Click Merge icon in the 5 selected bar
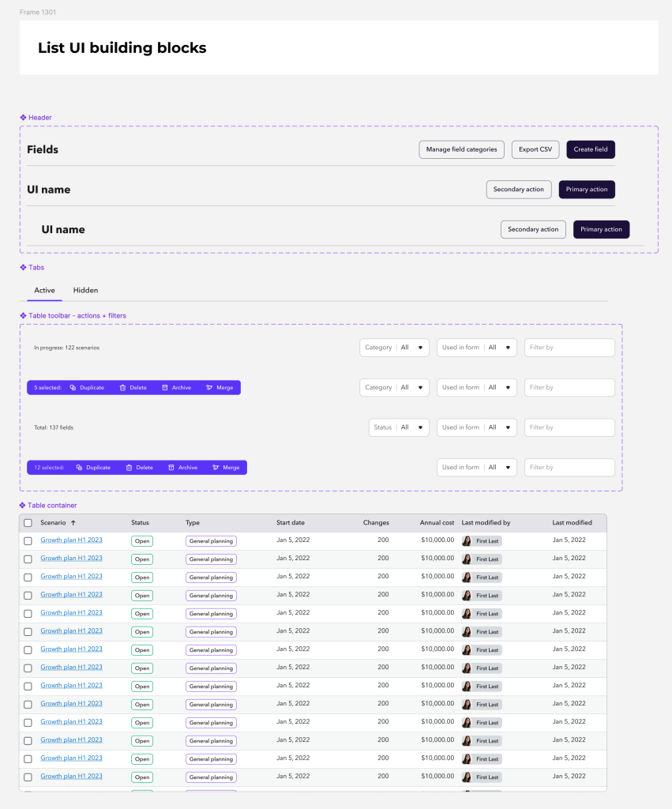This screenshot has height=809, width=672. 209,388
